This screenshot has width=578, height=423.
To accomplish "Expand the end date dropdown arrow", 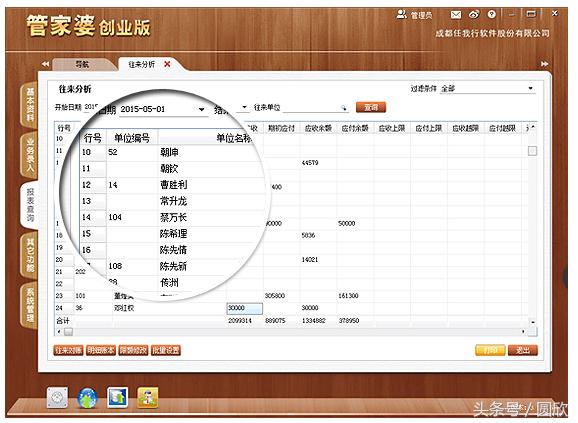I will [244, 107].
